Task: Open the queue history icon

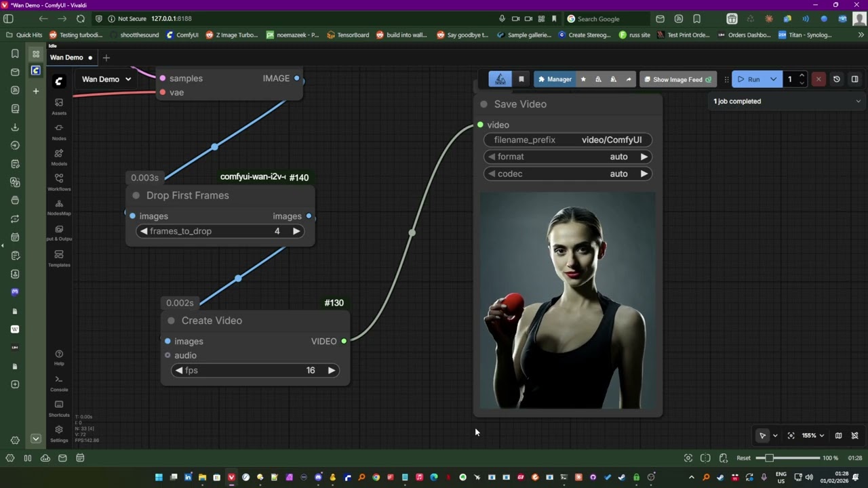Action: (x=837, y=79)
